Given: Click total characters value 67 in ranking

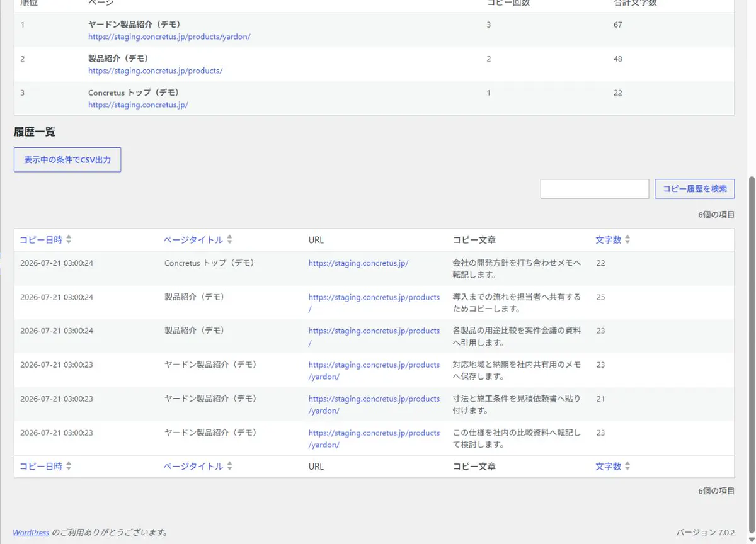Looking at the screenshot, I should point(617,25).
